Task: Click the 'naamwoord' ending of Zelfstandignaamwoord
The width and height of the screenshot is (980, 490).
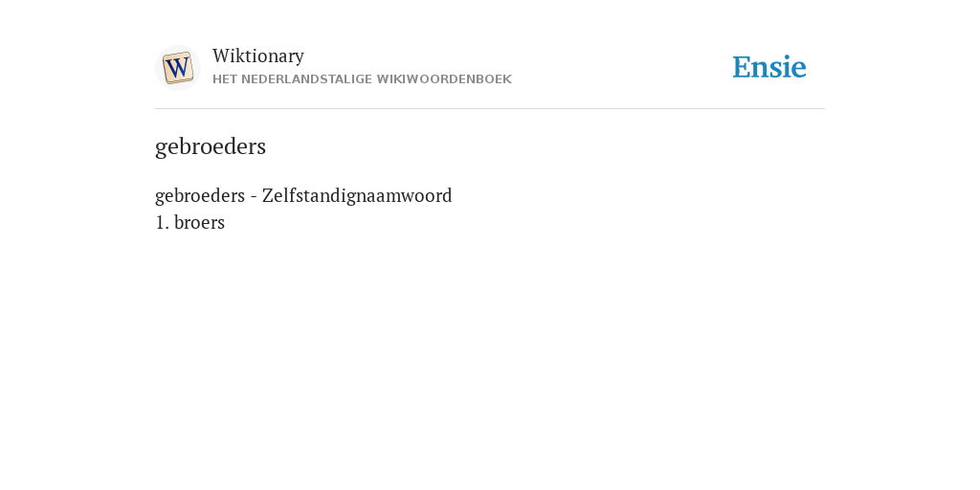Action: pyautogui.click(x=409, y=195)
